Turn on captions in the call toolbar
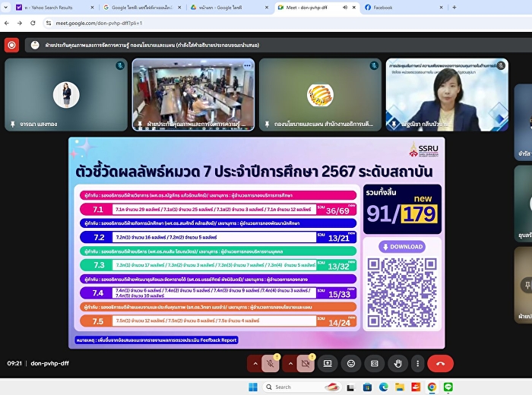The image size is (532, 395). tap(373, 364)
